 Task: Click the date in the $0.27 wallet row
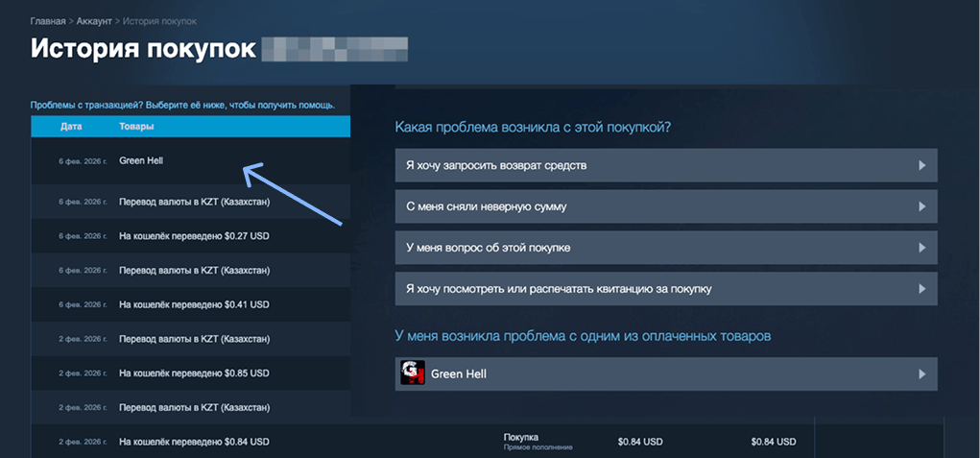[84, 236]
